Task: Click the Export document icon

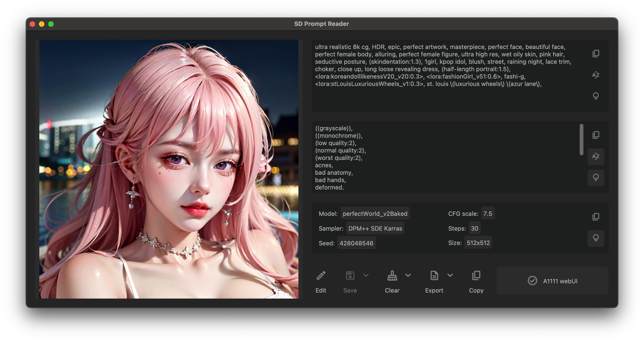Action: (434, 276)
